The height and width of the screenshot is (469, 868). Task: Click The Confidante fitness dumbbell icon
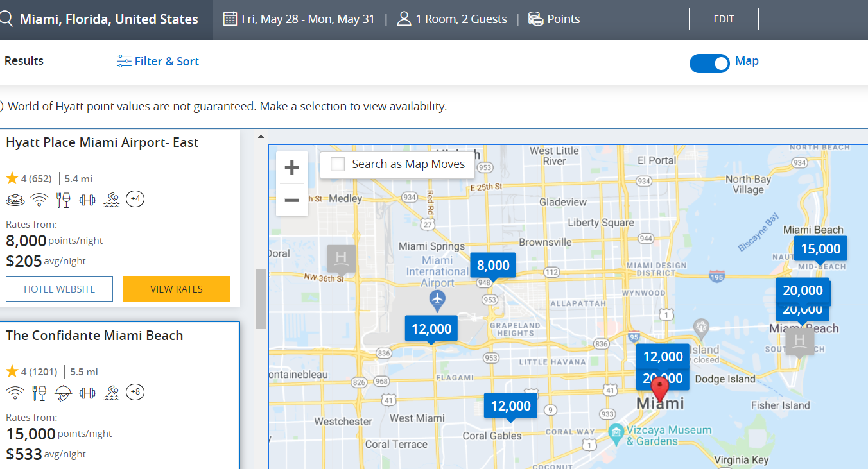coord(87,392)
